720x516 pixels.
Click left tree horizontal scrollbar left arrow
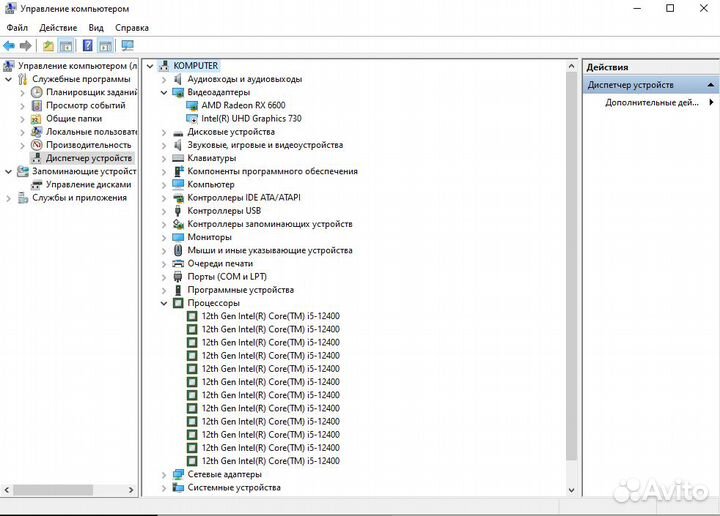(6, 490)
